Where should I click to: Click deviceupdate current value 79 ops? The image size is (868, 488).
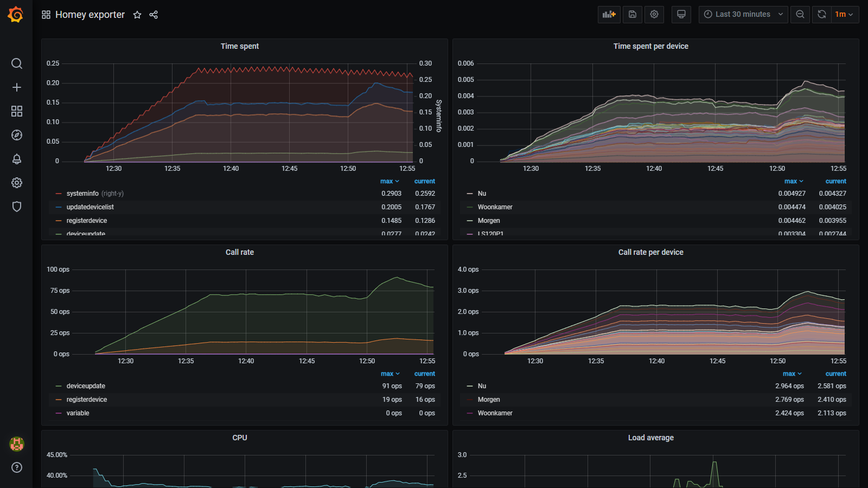tap(425, 386)
